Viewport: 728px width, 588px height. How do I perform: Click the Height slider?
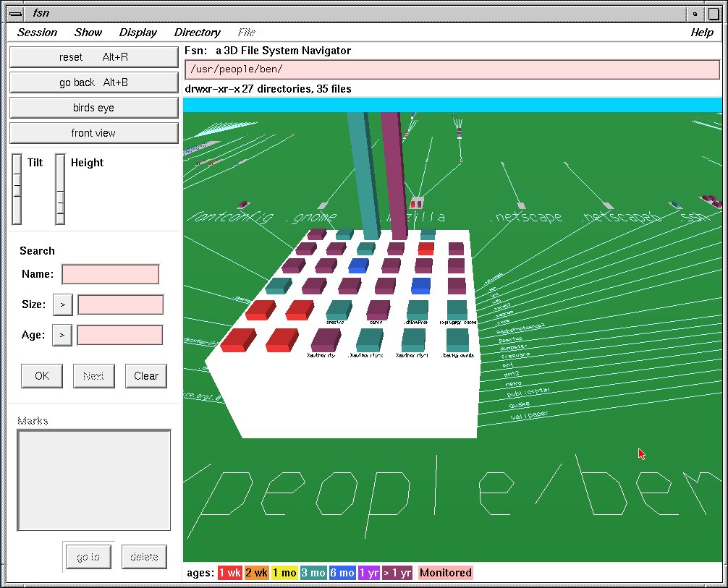(60, 189)
